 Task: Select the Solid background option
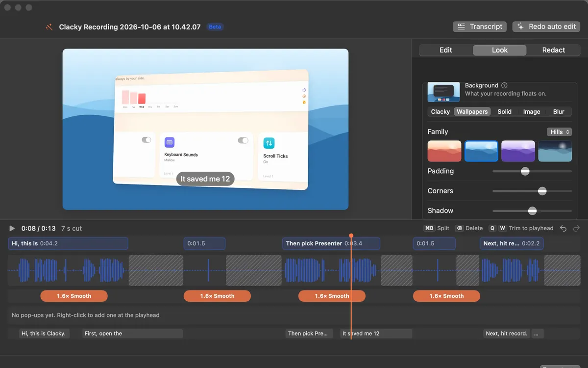pos(505,111)
